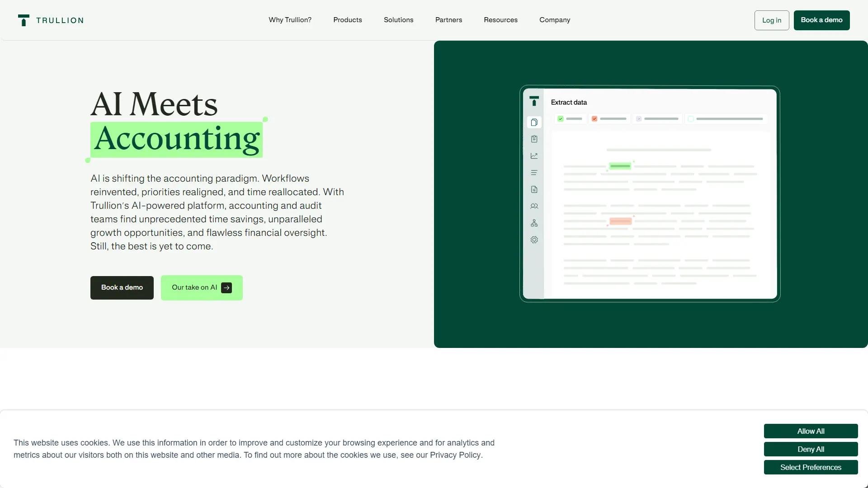868x488 pixels.
Task: Click the Log in button
Action: point(771,20)
